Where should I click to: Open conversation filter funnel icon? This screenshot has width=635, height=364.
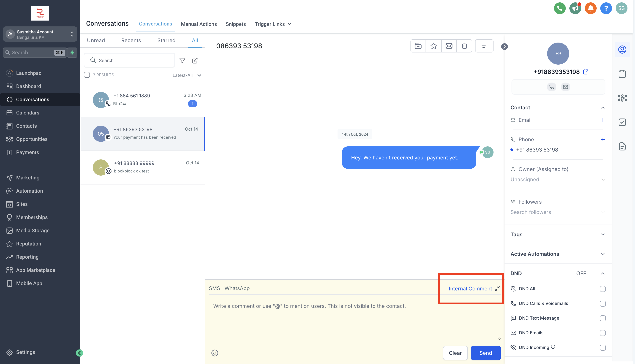(182, 61)
